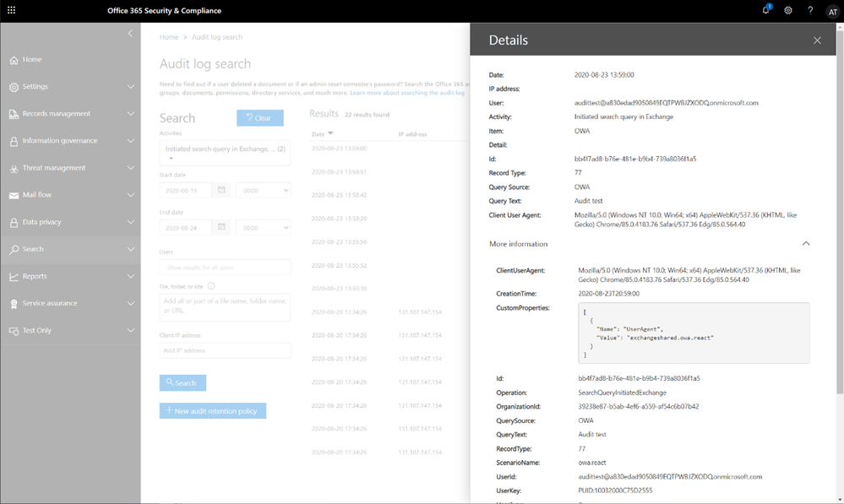Expand the Settings menu chevron
The width and height of the screenshot is (844, 504).
(x=130, y=87)
